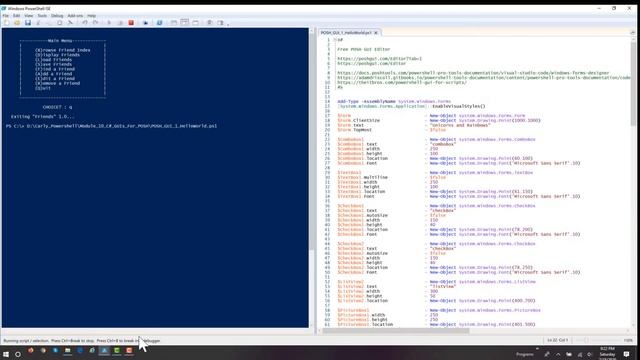Click the console prompt line running POSH_GUI_1_HelloWorld.ps1
This screenshot has width=640, height=360.
(x=111, y=126)
